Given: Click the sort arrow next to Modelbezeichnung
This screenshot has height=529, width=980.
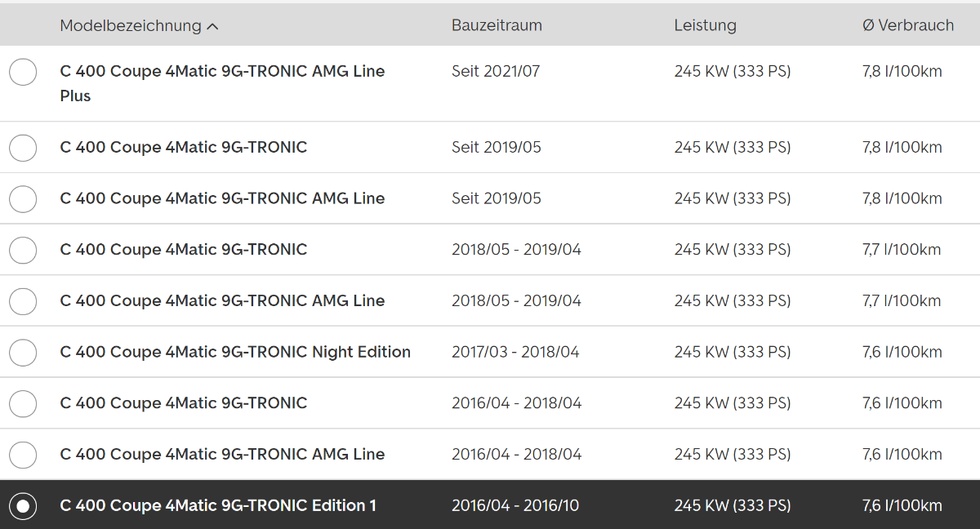Looking at the screenshot, I should coord(213,26).
